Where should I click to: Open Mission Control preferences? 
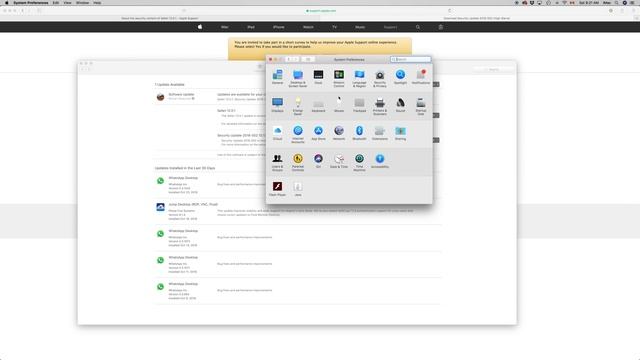click(x=339, y=78)
